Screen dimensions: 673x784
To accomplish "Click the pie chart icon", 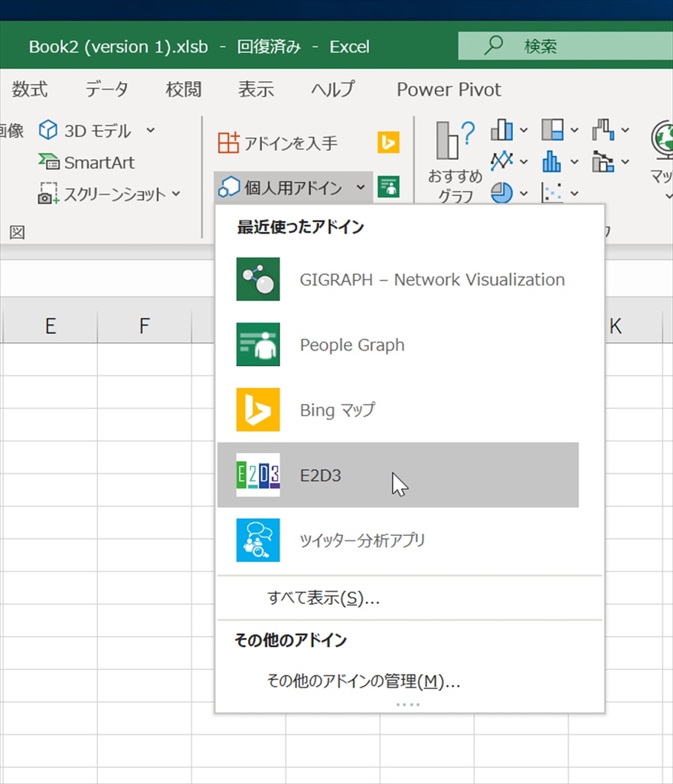I will pos(501,192).
